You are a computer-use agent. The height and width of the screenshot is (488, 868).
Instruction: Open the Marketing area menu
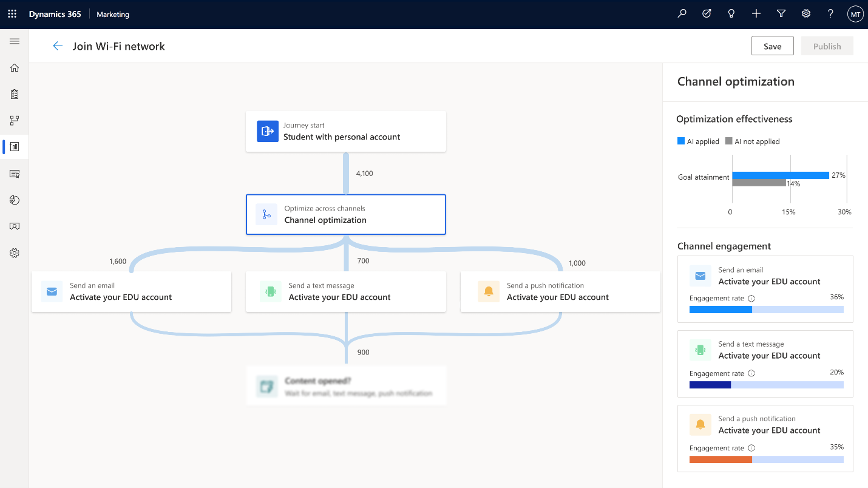point(112,14)
